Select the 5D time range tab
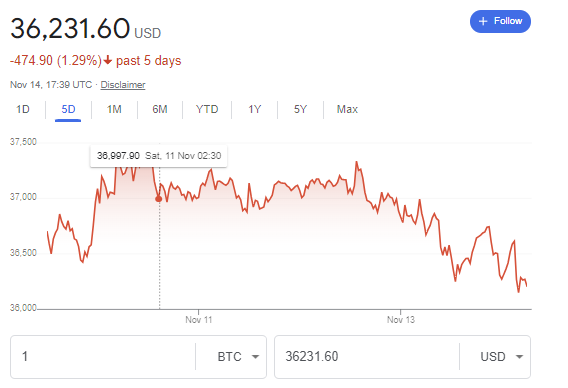 [68, 109]
